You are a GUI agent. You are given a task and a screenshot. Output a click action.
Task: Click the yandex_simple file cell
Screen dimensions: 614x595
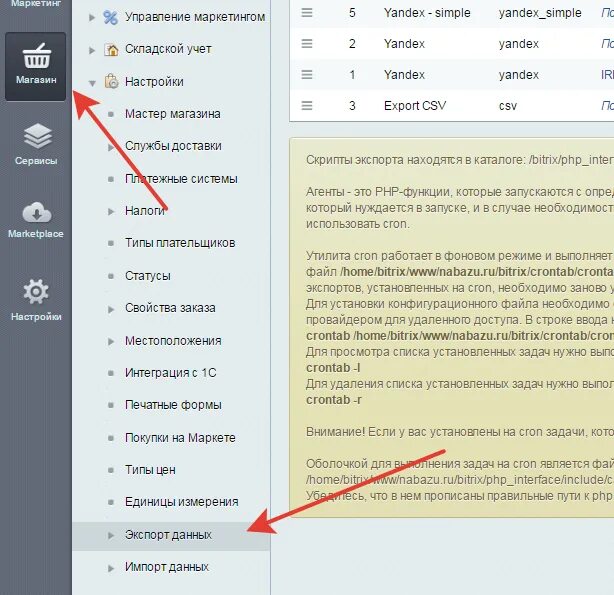point(540,13)
